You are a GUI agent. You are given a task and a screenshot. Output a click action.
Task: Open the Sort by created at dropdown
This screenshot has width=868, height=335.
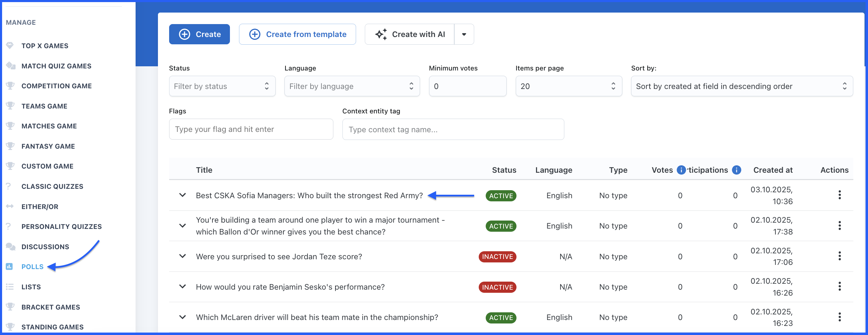tap(742, 86)
